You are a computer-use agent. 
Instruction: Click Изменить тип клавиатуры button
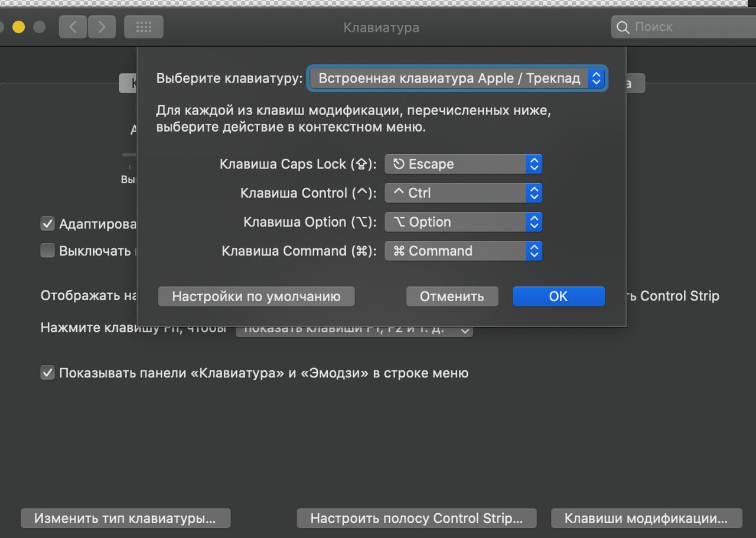pos(125,519)
